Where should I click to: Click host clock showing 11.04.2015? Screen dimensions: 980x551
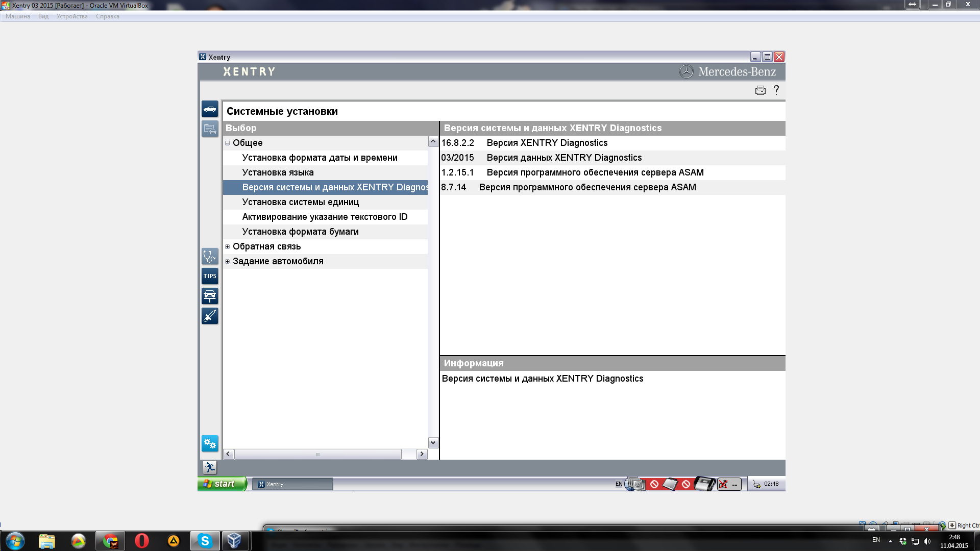(954, 541)
